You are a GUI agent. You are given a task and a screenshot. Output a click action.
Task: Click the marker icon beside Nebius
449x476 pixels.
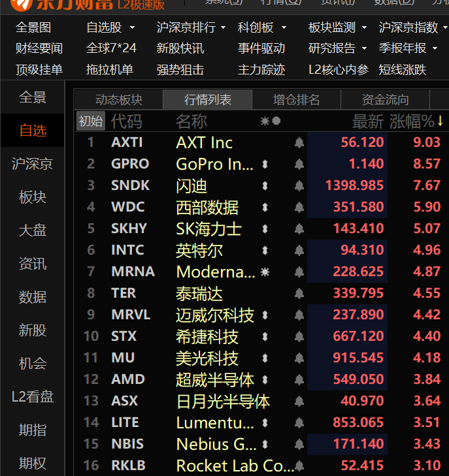(265, 445)
